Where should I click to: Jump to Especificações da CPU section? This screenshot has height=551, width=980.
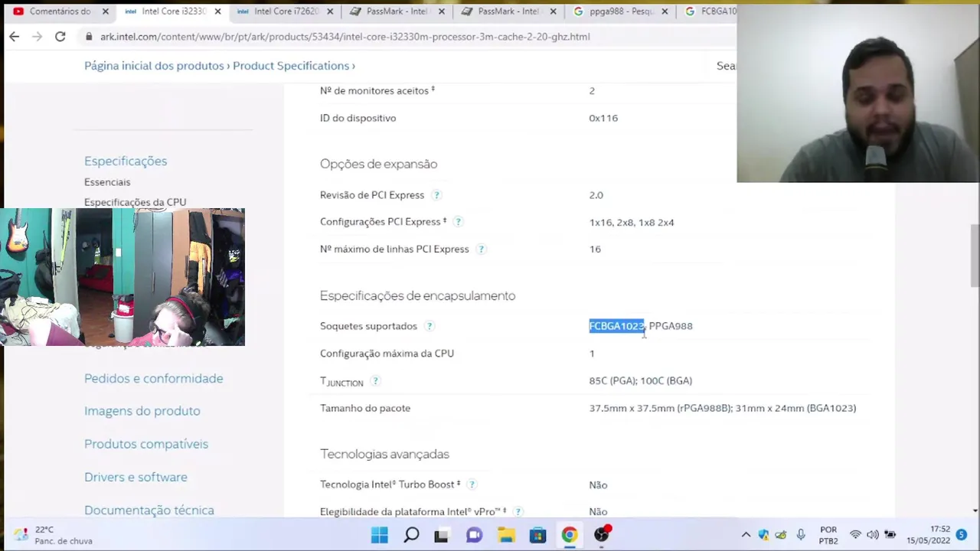tap(135, 202)
